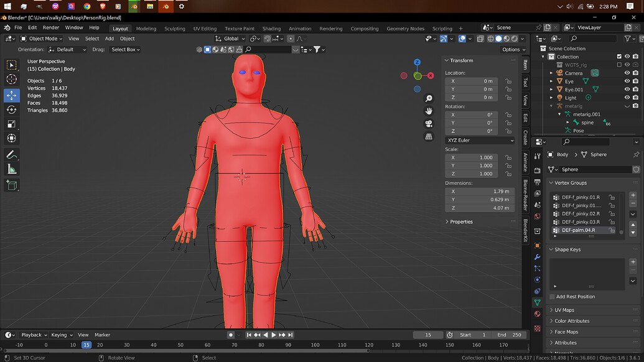Open the viewport Add menu
The height and width of the screenshot is (362, 644).
pos(110,39)
